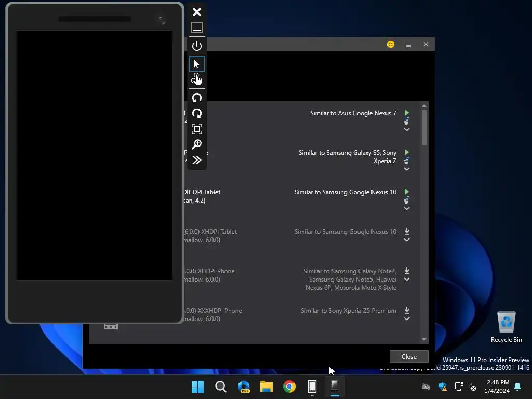Expand details for Sony Xperia Z5 Premium row

tap(407, 319)
